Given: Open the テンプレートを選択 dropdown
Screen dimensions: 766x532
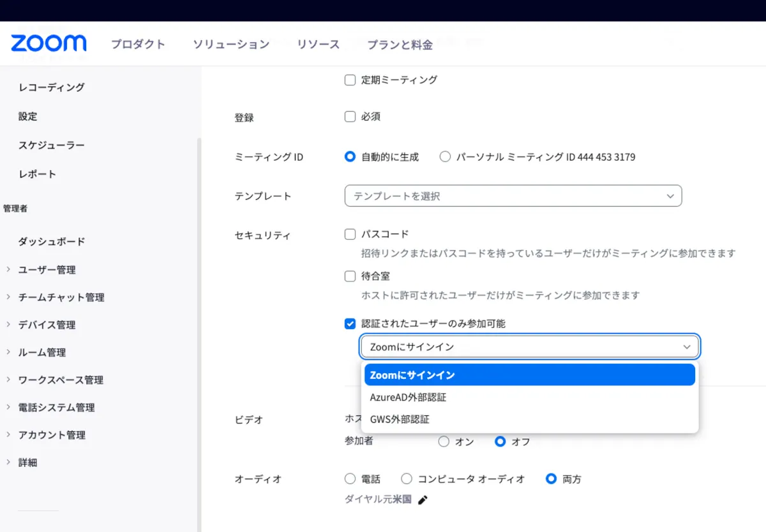Looking at the screenshot, I should pyautogui.click(x=513, y=196).
